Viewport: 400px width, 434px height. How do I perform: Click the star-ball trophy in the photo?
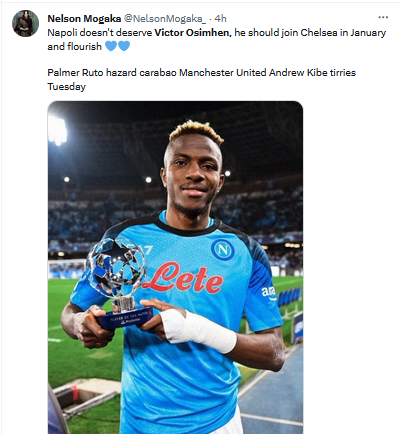pos(117,269)
